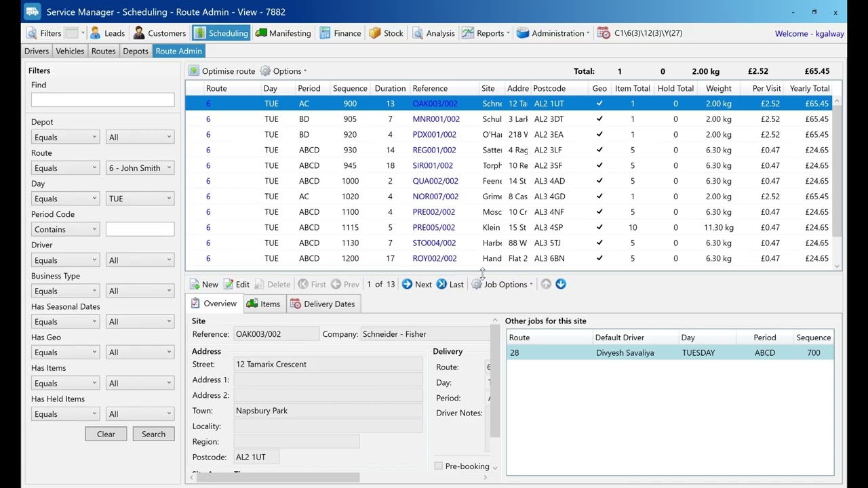Open reference link STO004/002

click(x=434, y=243)
